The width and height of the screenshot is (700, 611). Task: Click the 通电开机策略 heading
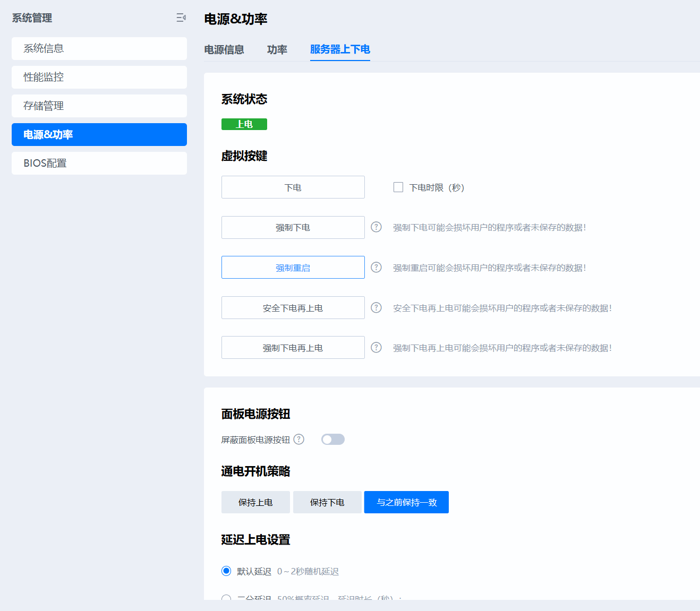click(x=255, y=471)
